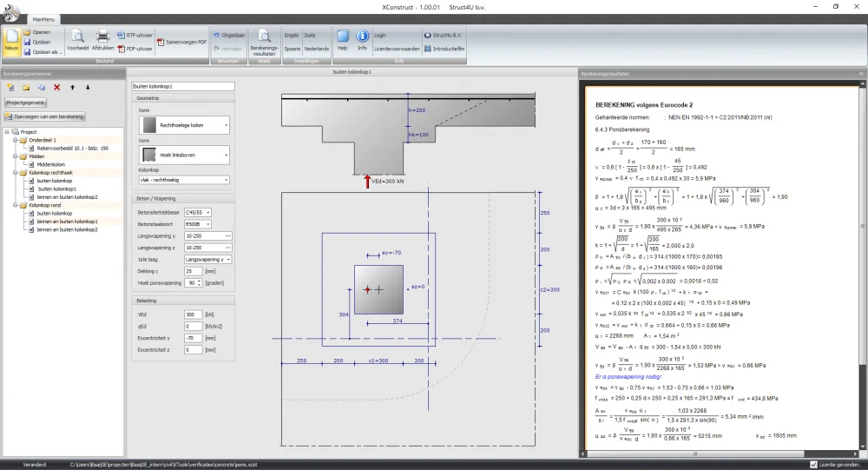This screenshot has width=868, height=470.
Task: Click the Excentriciteit z input field
Action: tap(194, 350)
